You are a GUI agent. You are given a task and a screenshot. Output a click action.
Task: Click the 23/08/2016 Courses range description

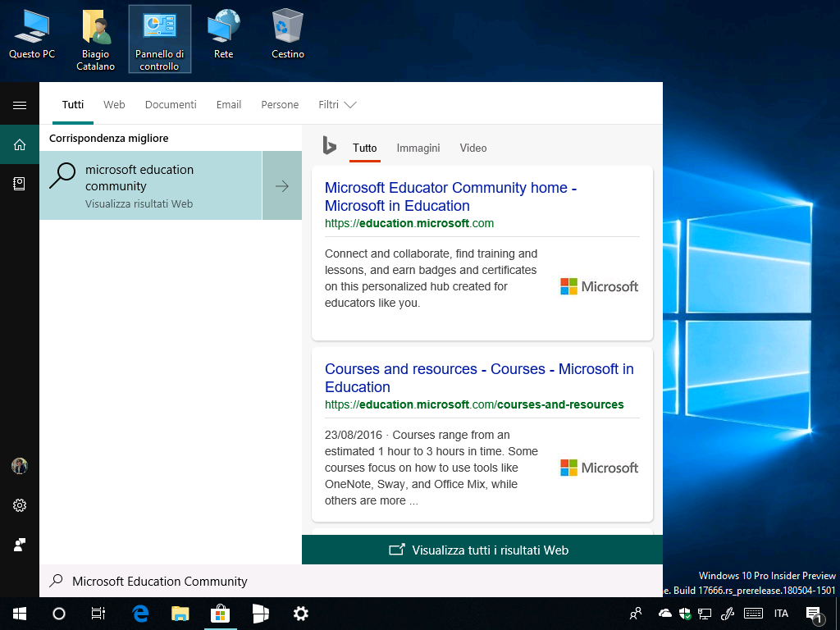[431, 468]
